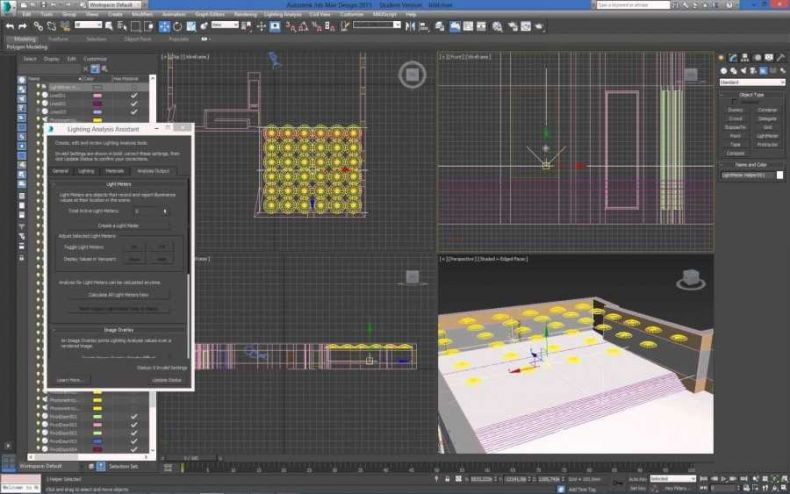Choose the Select Object tool
Image resolution: width=790 pixels, height=494 pixels.
(x=109, y=26)
